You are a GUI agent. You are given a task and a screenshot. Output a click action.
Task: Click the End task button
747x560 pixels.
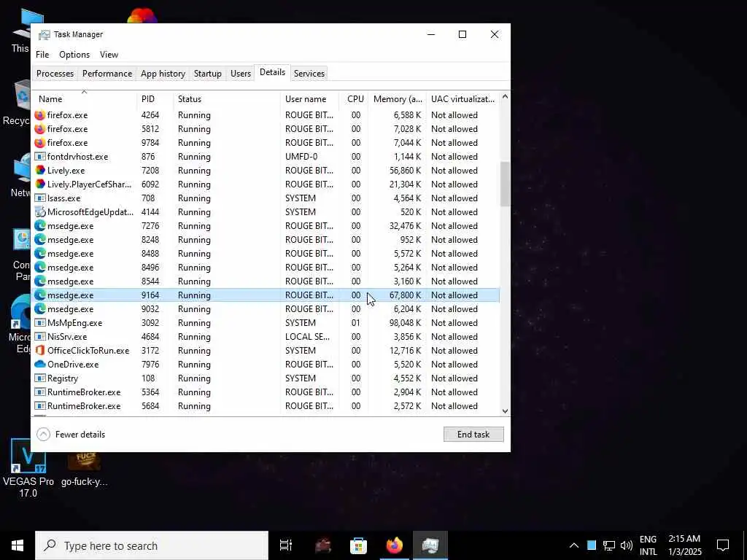tap(473, 435)
